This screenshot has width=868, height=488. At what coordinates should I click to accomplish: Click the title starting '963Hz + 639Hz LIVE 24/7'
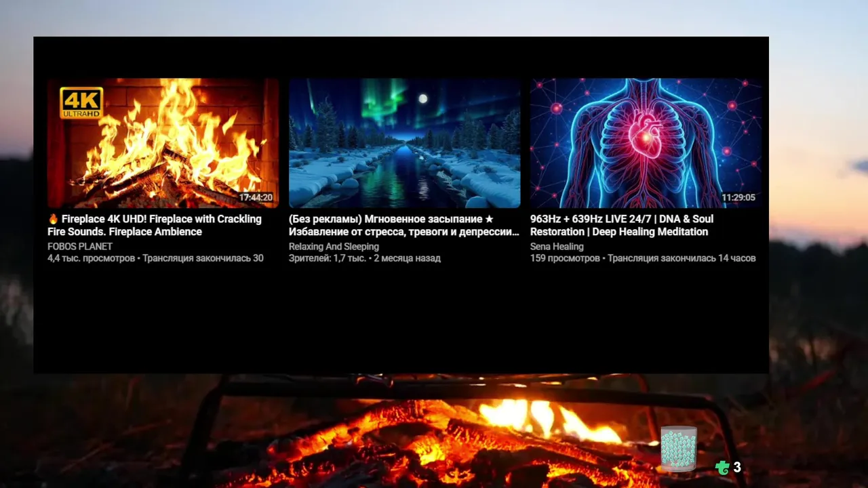click(x=622, y=225)
